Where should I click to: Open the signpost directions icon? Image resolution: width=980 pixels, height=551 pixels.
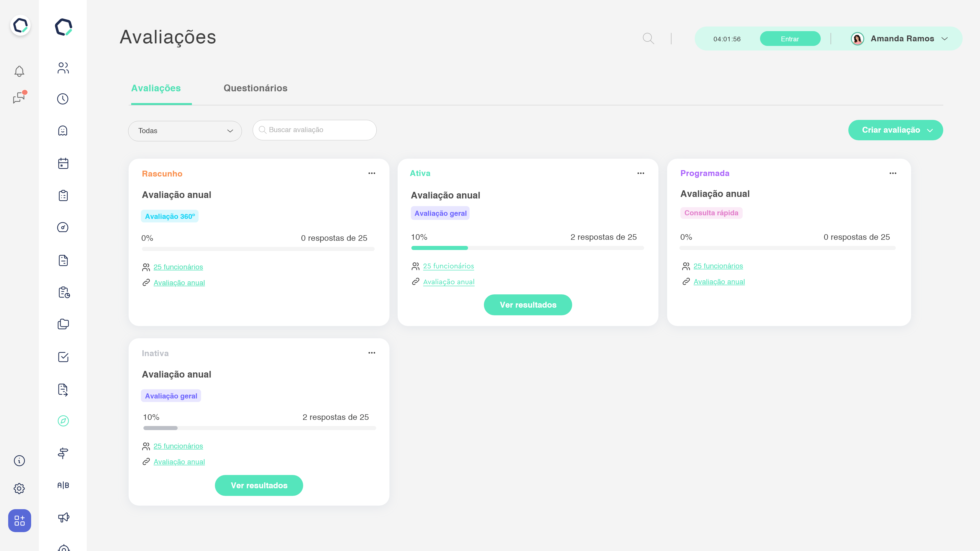pyautogui.click(x=63, y=453)
